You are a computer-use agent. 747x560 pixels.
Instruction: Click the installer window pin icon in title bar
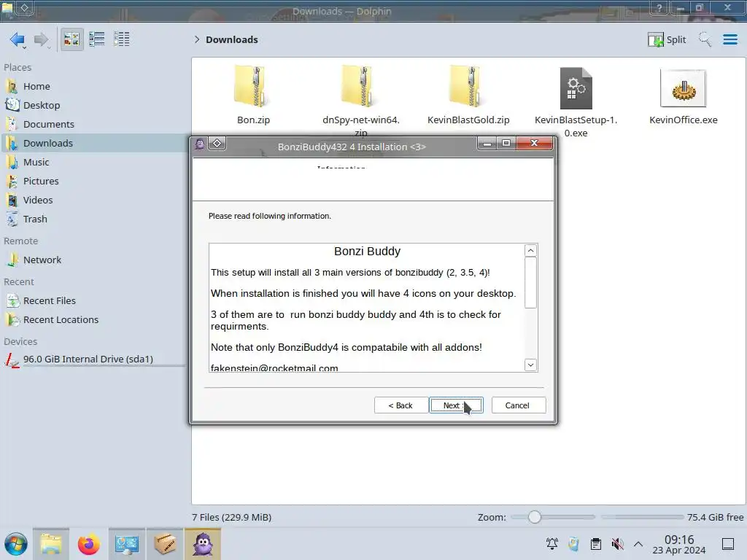pyautogui.click(x=217, y=144)
